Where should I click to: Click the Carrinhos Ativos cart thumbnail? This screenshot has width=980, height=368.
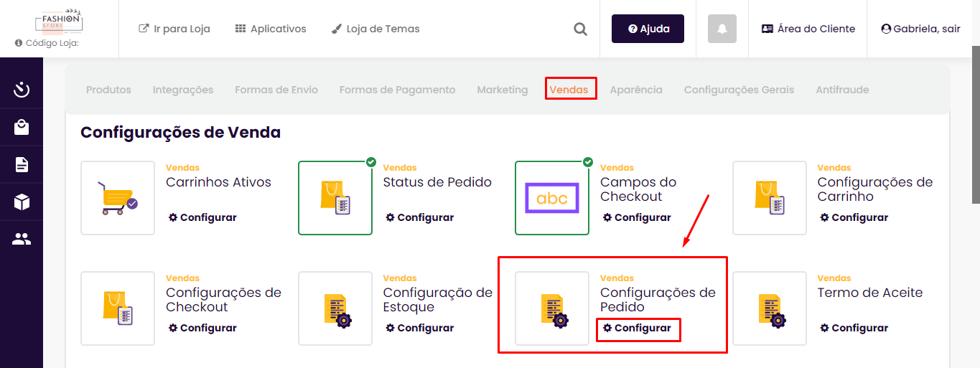click(118, 198)
